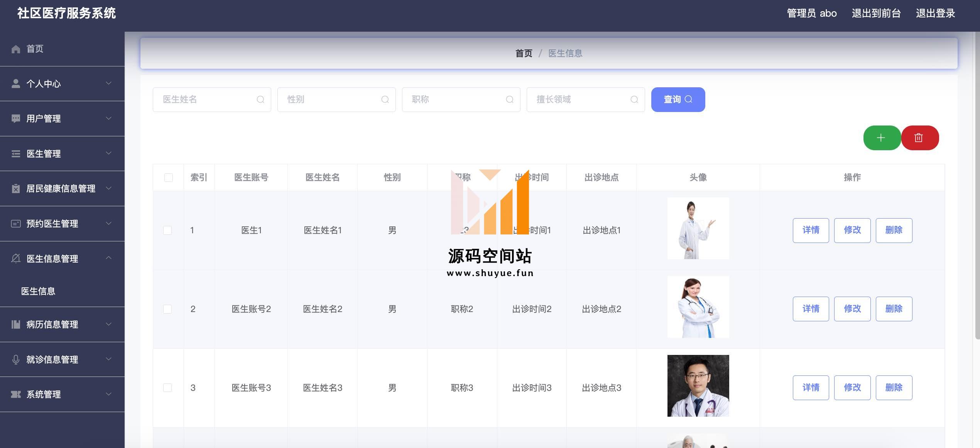Check the checkbox for row 医生账号2
This screenshot has width=980, height=448.
[x=167, y=309]
